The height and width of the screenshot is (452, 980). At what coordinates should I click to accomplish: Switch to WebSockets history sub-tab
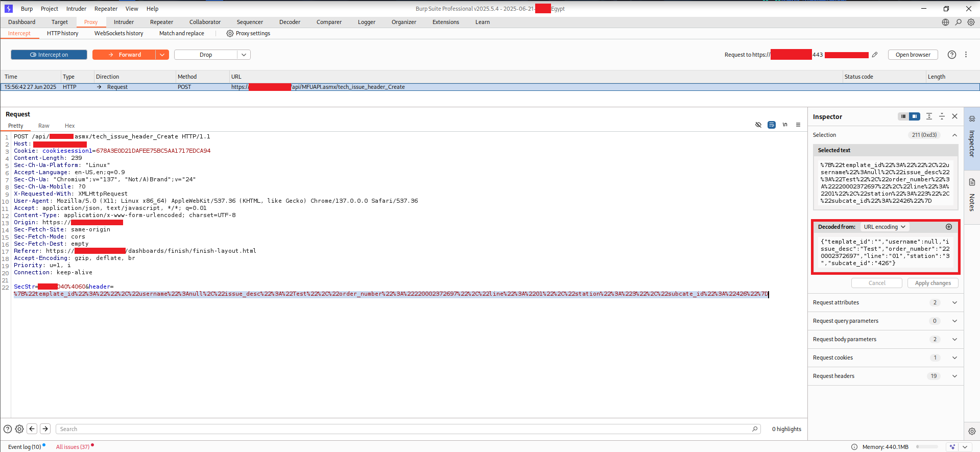point(118,33)
